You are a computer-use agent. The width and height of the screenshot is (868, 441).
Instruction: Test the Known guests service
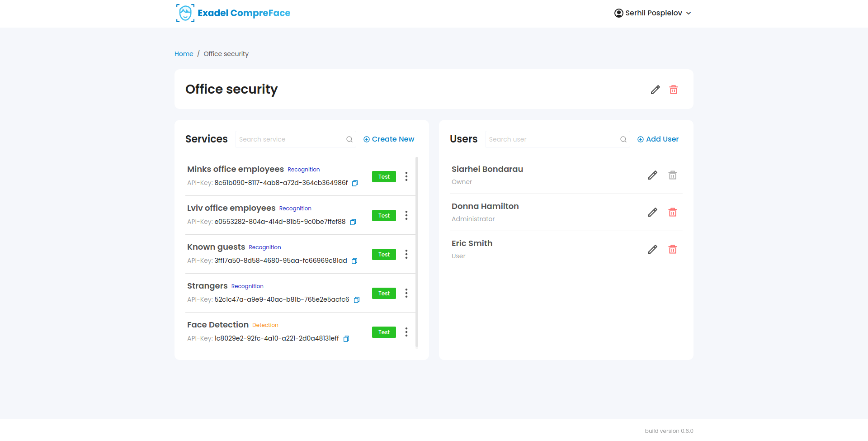(x=384, y=254)
